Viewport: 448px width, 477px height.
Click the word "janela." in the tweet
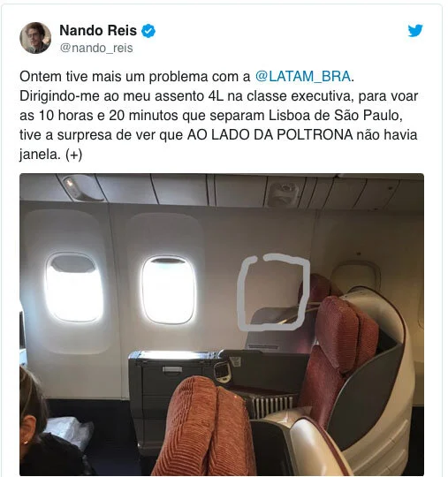point(40,155)
